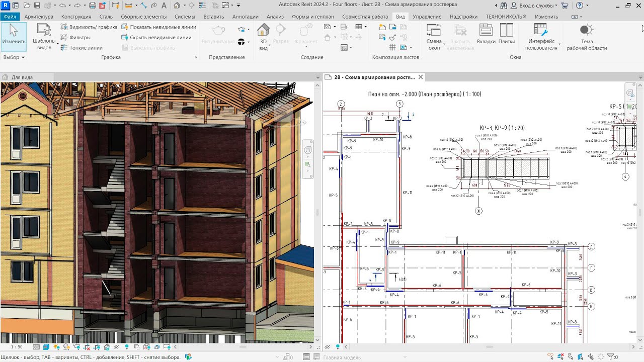The image size is (644, 362).
Task: Switch to the Конструкция ribbon tab
Action: tap(76, 17)
